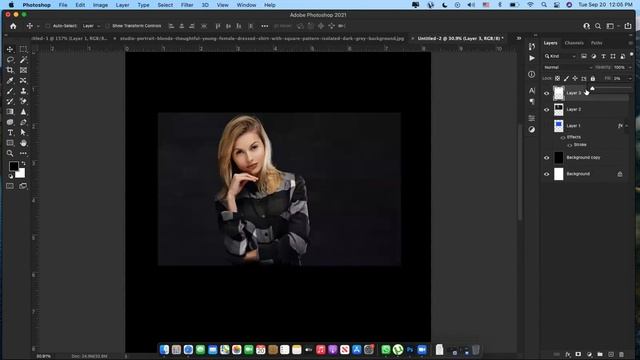This screenshot has width=640, height=360.
Task: Select the History Brush tool
Action: [10, 101]
